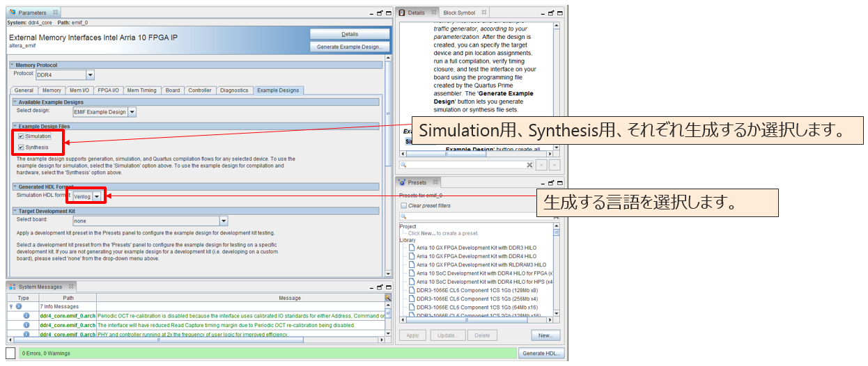Screen dimensions: 868x366
Task: Switch to the Controller tab
Action: [200, 90]
